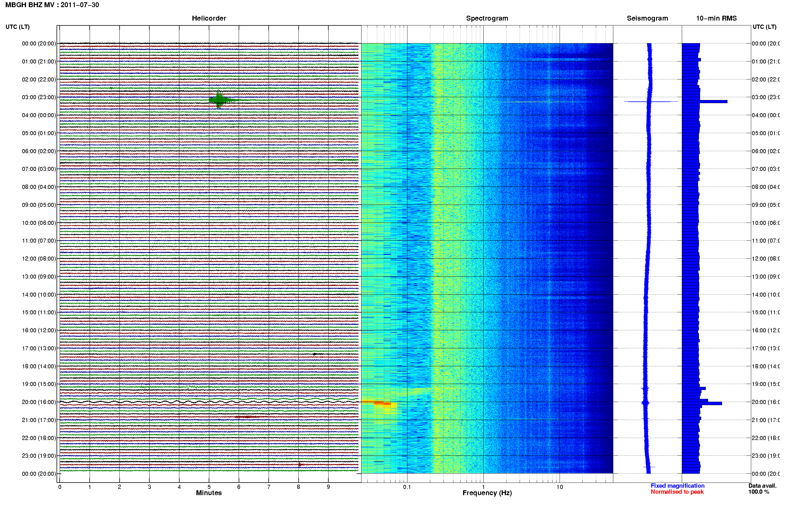The image size is (812, 508).
Task: Click the "1" label on the Minutes axis
Action: coord(90,487)
